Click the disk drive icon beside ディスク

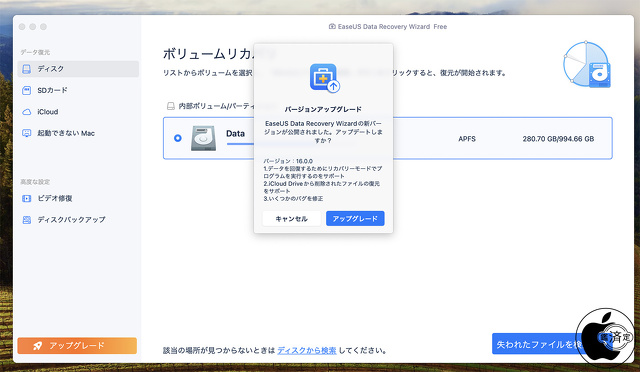point(27,69)
